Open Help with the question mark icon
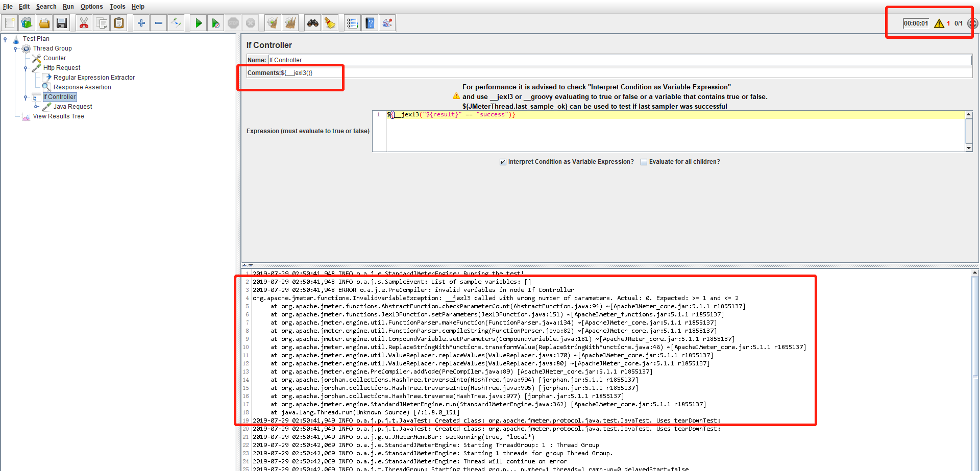 (370, 23)
